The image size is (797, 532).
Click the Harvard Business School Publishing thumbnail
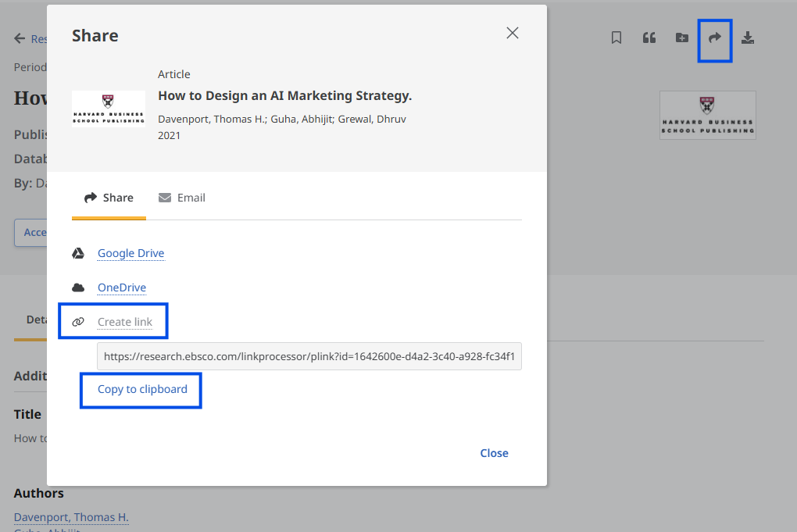pos(109,108)
